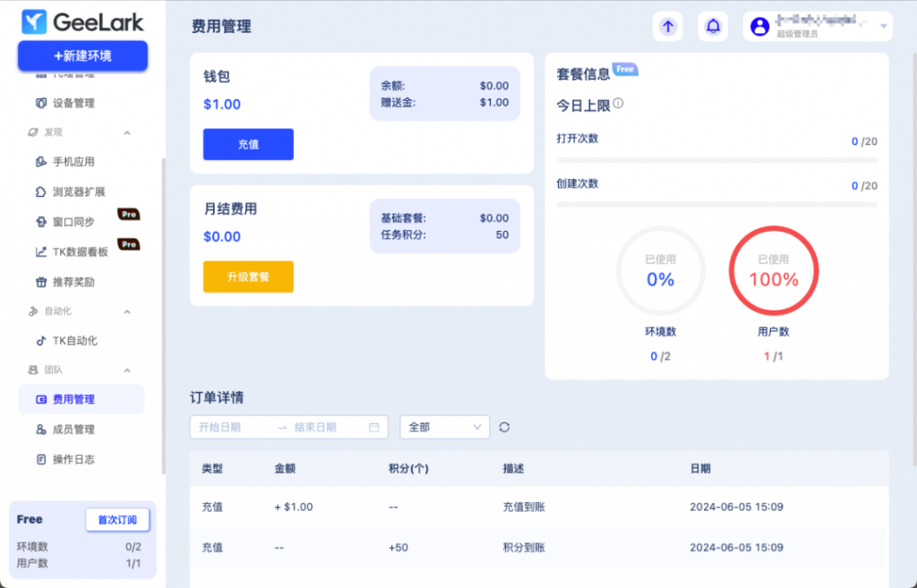Collapse the 自动化 sidebar section

click(x=126, y=311)
